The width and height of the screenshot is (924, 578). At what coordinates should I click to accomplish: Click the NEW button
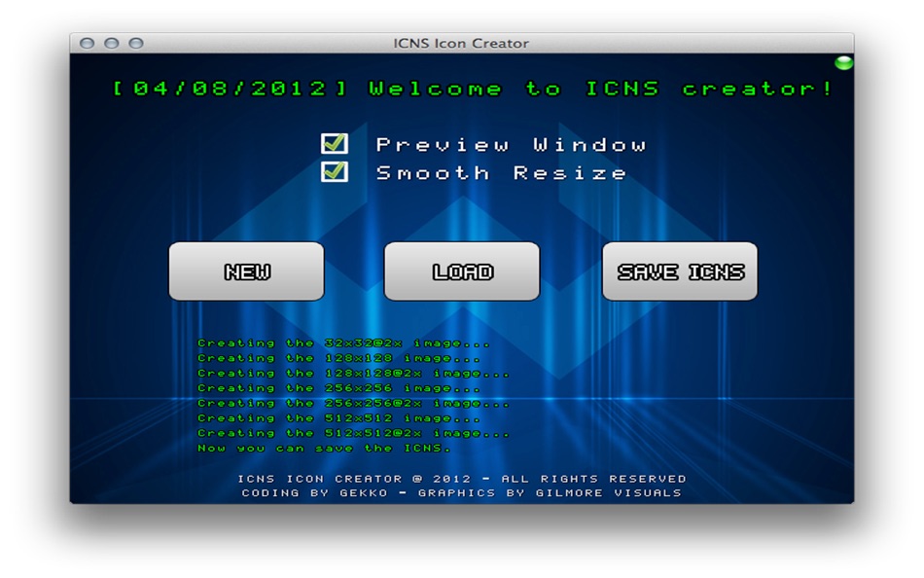(246, 271)
